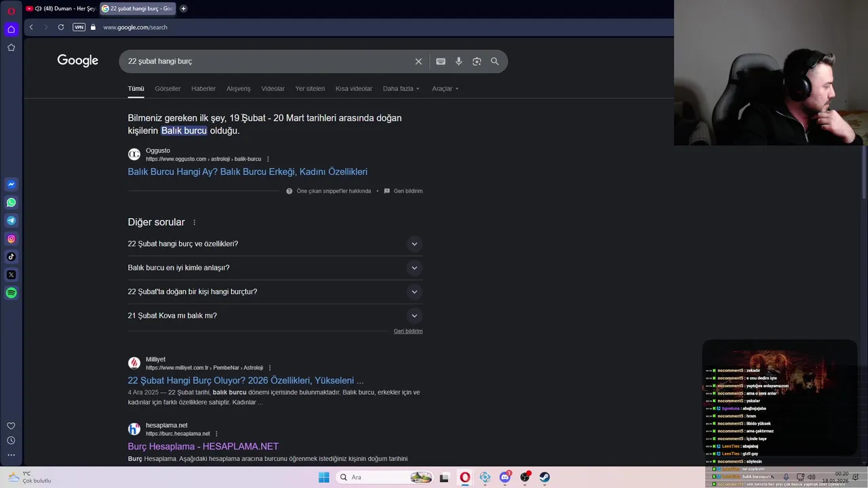The height and width of the screenshot is (488, 868).
Task: Open Diğer sorular three-dot menu
Action: (194, 222)
